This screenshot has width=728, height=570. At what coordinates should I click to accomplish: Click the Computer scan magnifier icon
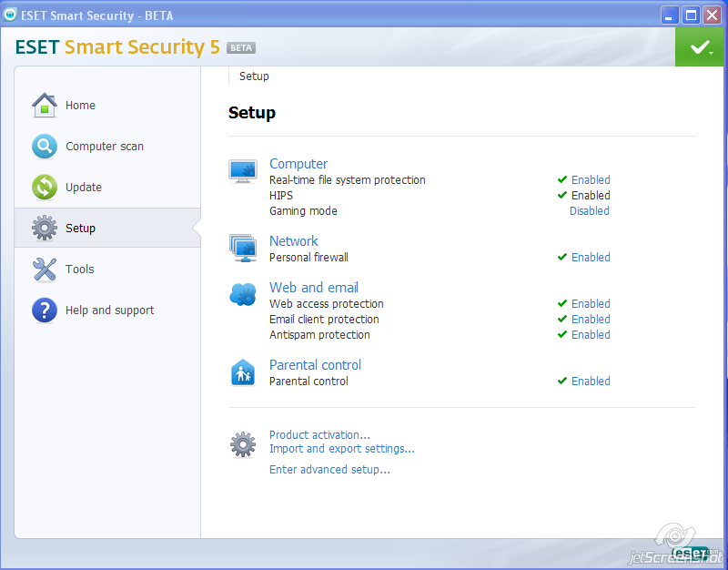[x=45, y=147]
